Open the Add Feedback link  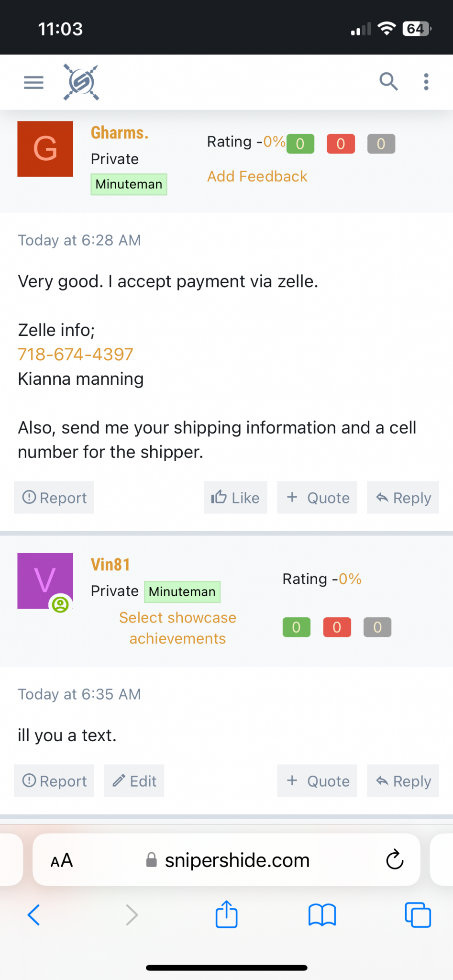[257, 177]
